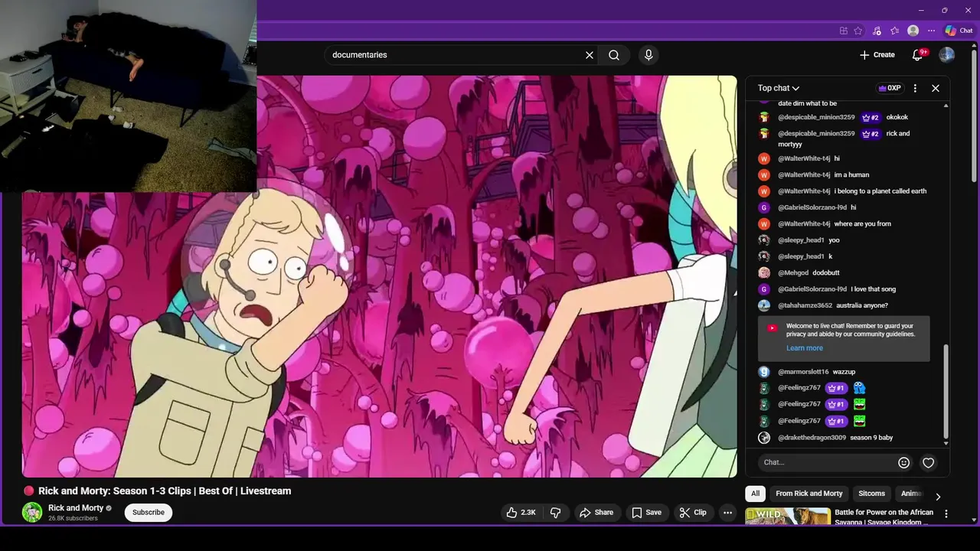Viewport: 980px width, 551px height.
Task: Clear the search box with the X icon
Action: 590,55
